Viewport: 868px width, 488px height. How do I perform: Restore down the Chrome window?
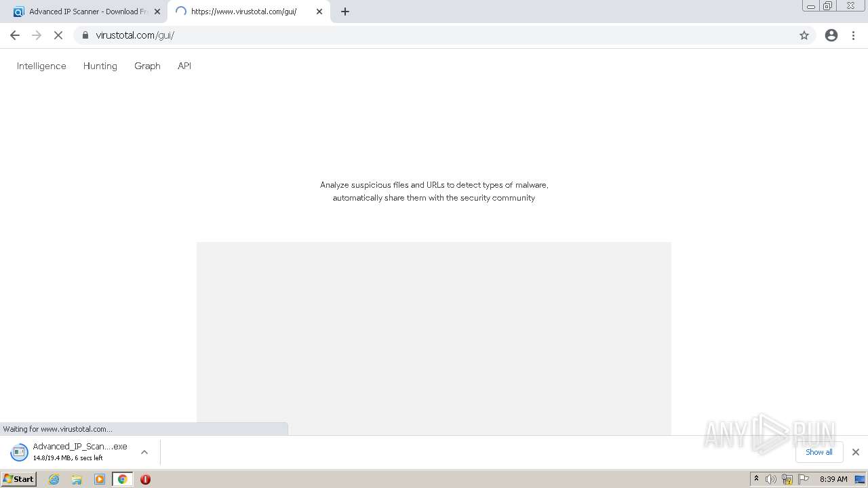827,5
